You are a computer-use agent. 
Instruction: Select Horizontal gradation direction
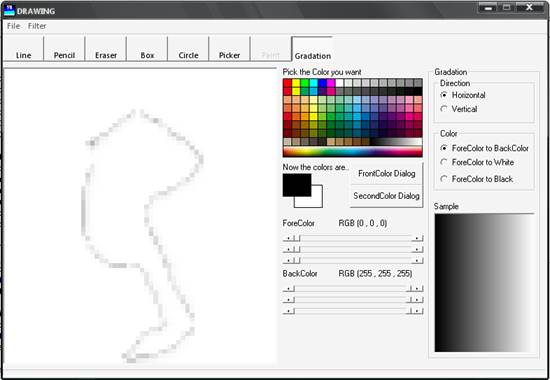coord(463,95)
